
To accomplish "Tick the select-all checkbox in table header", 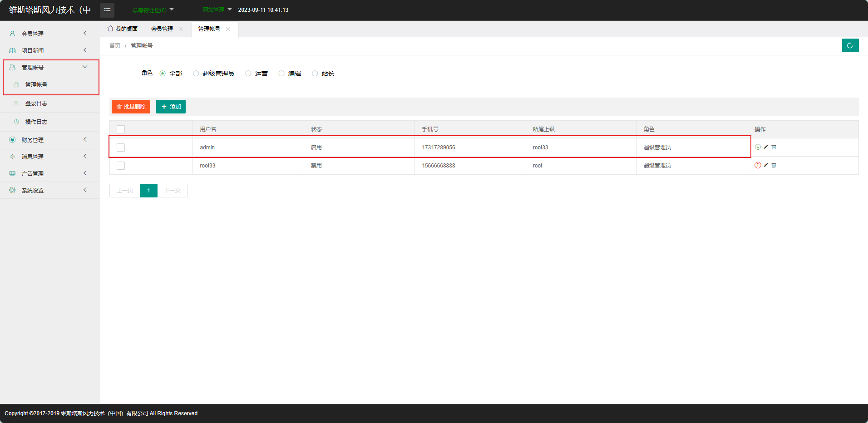I will tap(121, 129).
